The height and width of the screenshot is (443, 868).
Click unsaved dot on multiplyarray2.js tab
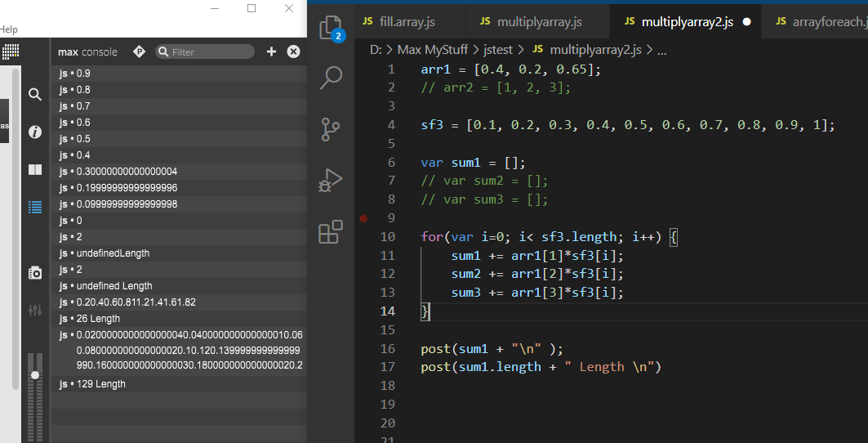[x=747, y=21]
